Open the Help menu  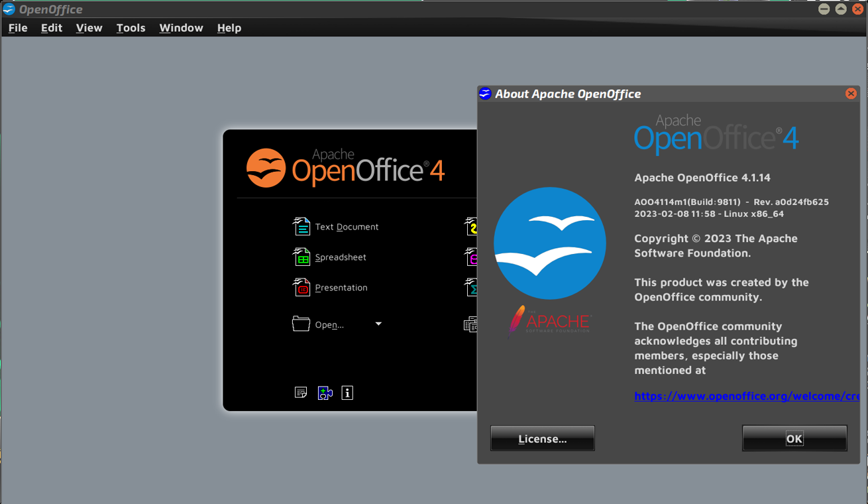[x=229, y=28]
